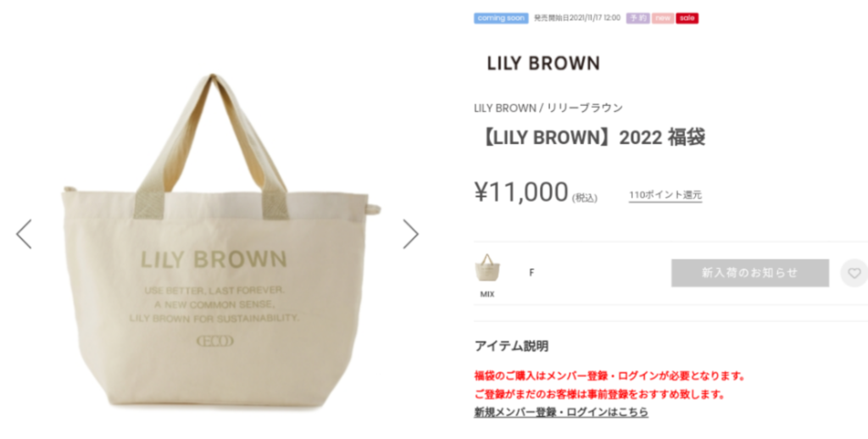Show the previous product image
Viewport: 868px width, 439px height.
[24, 234]
